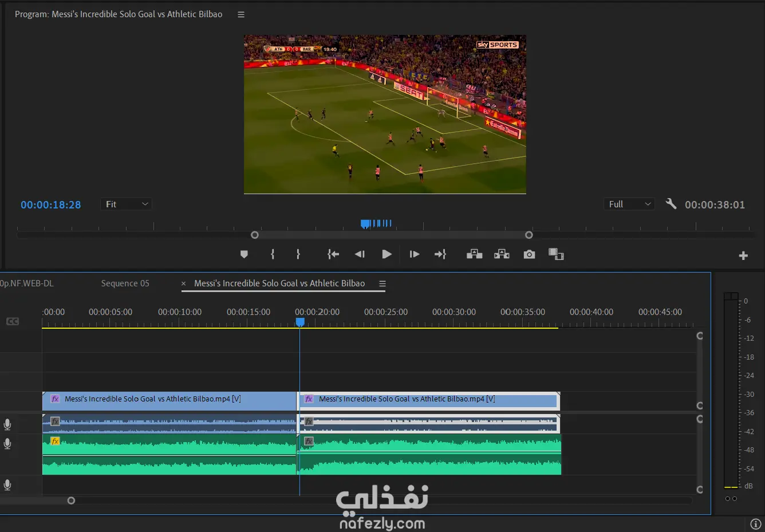Click 00:00:10:00 on the timeline ruler
Screen dimensions: 765x532
point(180,312)
